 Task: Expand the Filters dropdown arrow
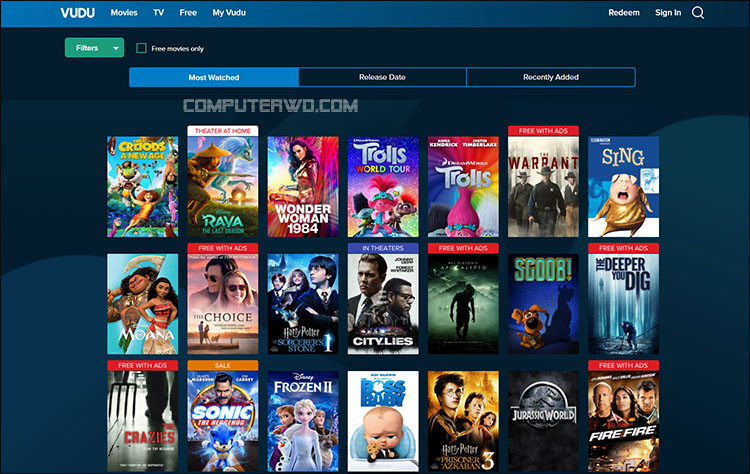pyautogui.click(x=116, y=48)
